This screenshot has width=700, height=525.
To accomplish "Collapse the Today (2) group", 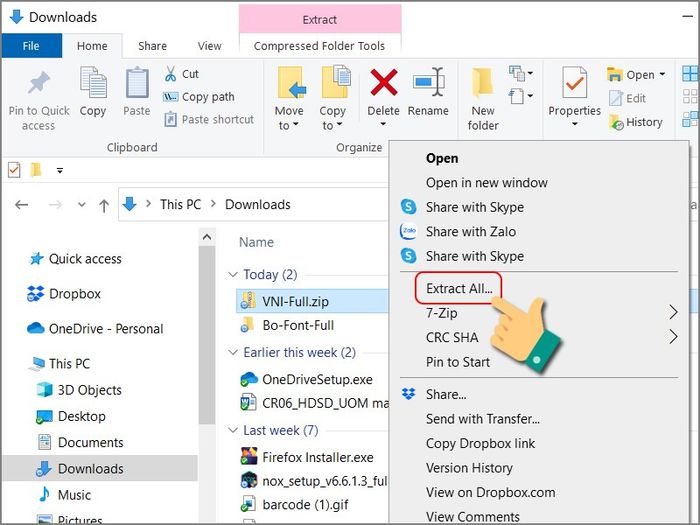I will 233,275.
